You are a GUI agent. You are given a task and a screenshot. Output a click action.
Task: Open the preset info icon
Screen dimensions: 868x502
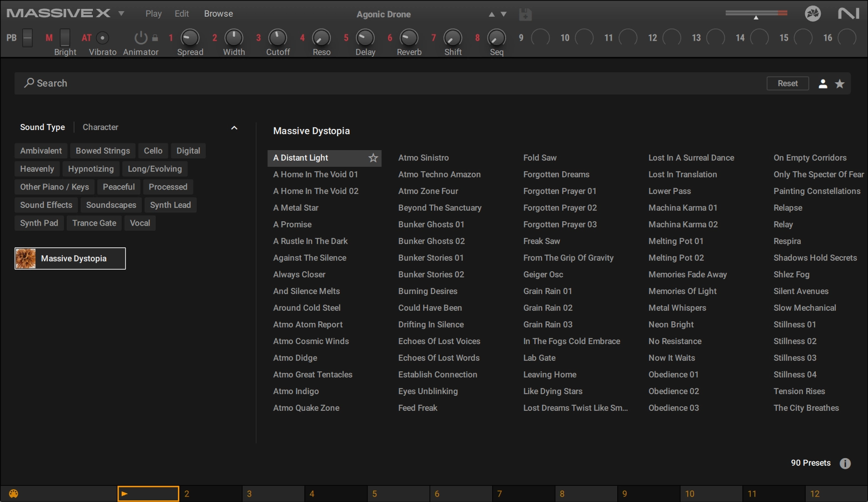845,463
